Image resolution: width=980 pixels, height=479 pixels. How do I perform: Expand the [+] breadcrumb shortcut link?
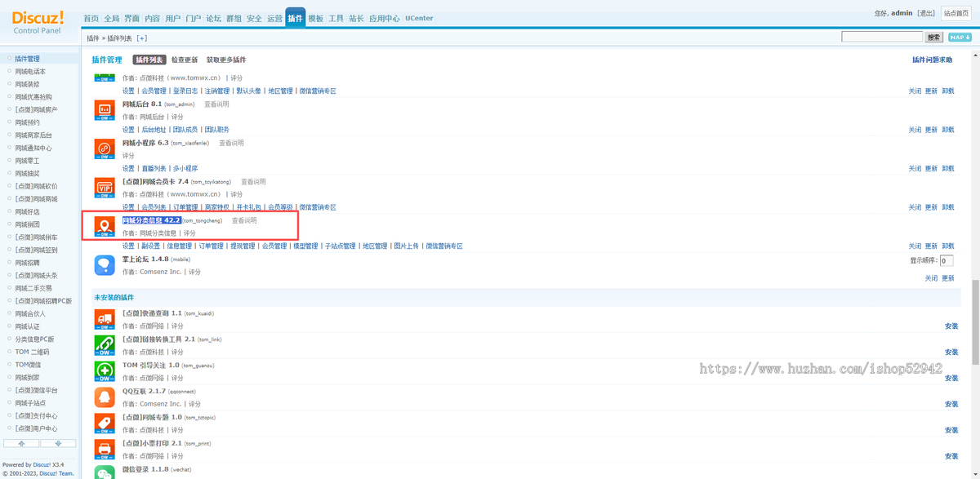click(x=142, y=38)
